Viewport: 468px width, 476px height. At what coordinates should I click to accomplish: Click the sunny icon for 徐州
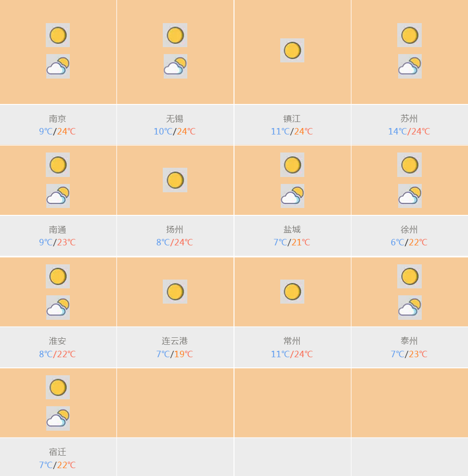pos(409,165)
